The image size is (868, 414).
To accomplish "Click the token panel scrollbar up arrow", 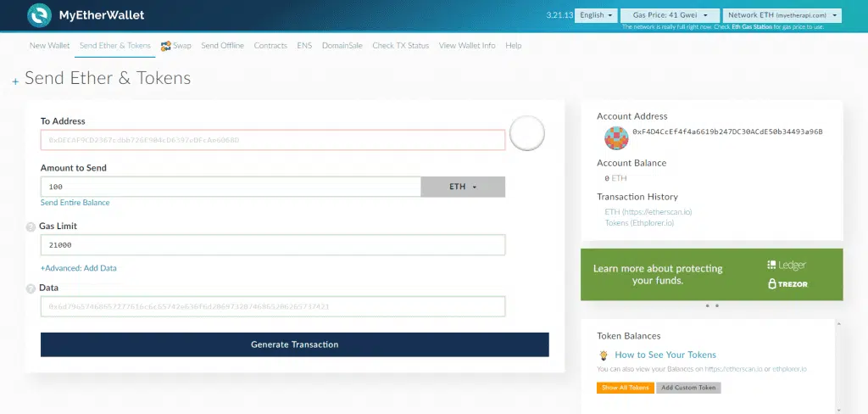I will tap(839, 324).
